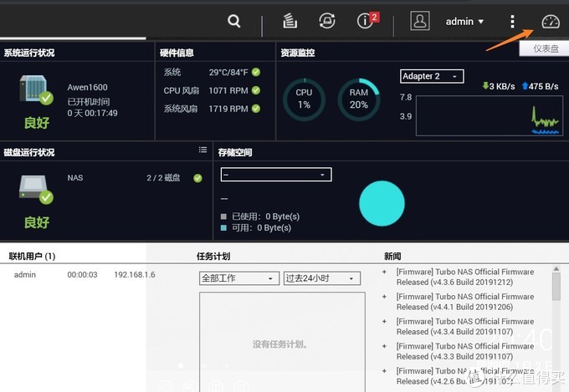569x392 pixels.
Task: Click the 任务计划 heading
Action: click(x=213, y=257)
